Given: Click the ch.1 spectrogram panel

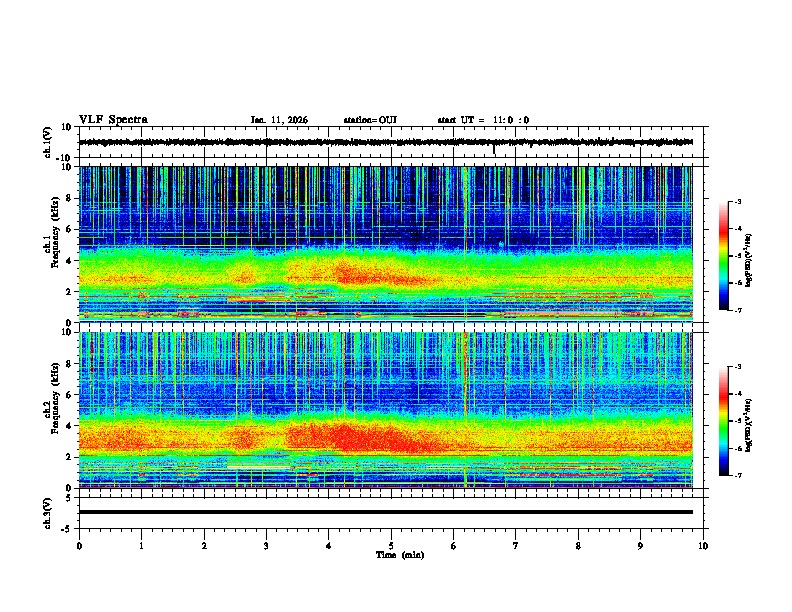Looking at the screenshot, I should coord(386,244).
